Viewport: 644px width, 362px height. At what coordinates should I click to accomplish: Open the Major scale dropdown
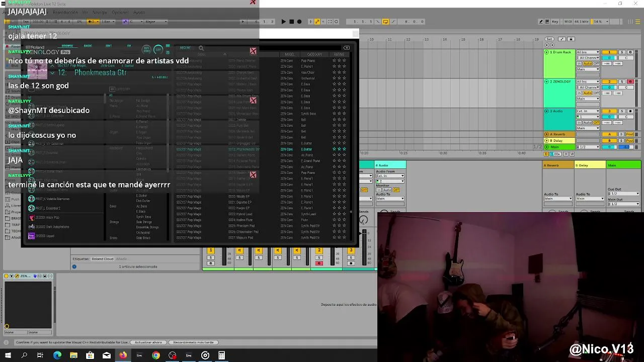click(x=156, y=22)
